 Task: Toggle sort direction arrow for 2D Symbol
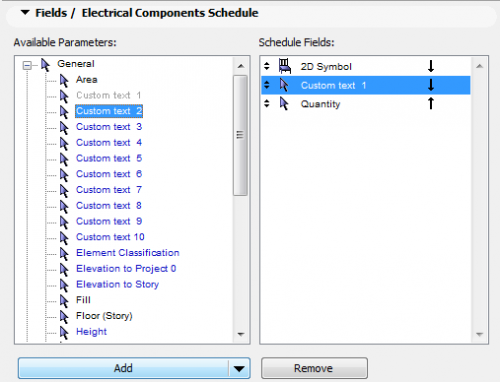pos(431,66)
